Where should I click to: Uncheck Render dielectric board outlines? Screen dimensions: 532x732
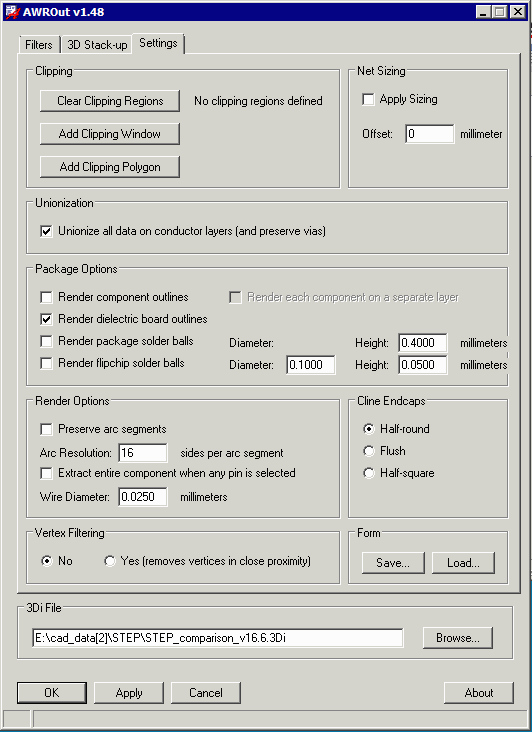tap(46, 319)
